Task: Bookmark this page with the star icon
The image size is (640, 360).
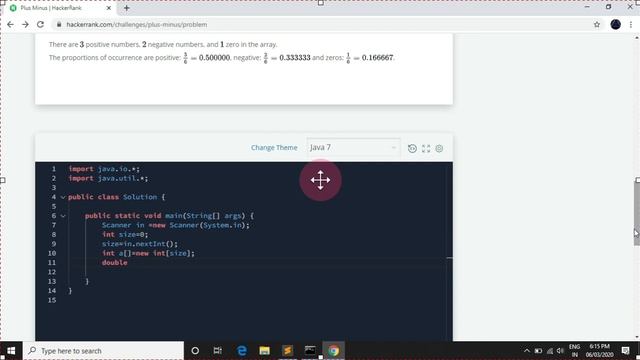Action: coord(597,24)
